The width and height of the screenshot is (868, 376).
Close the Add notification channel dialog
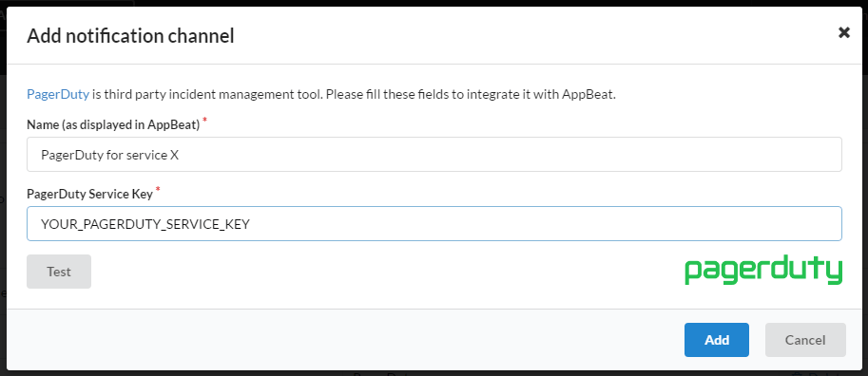click(x=843, y=32)
